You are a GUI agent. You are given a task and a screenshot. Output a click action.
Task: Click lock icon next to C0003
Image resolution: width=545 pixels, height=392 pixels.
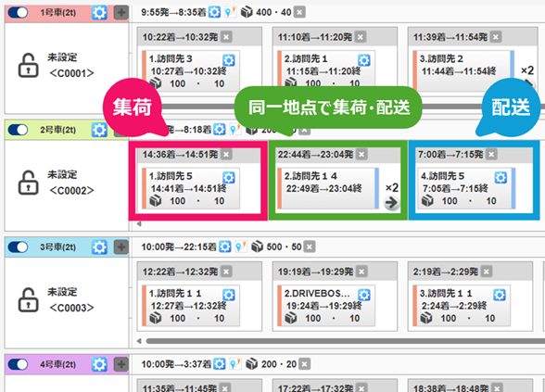click(x=28, y=299)
